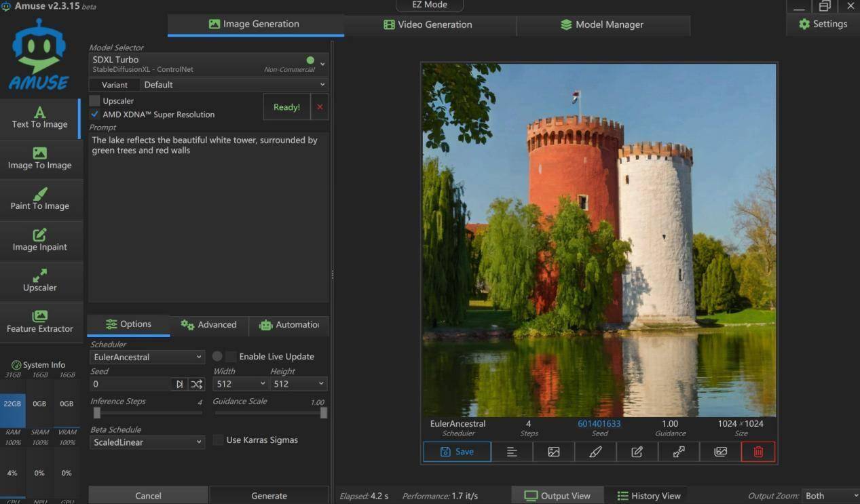Toggle the Use Karras Sigmas checkbox
Image resolution: width=860 pixels, height=504 pixels.
click(x=218, y=440)
